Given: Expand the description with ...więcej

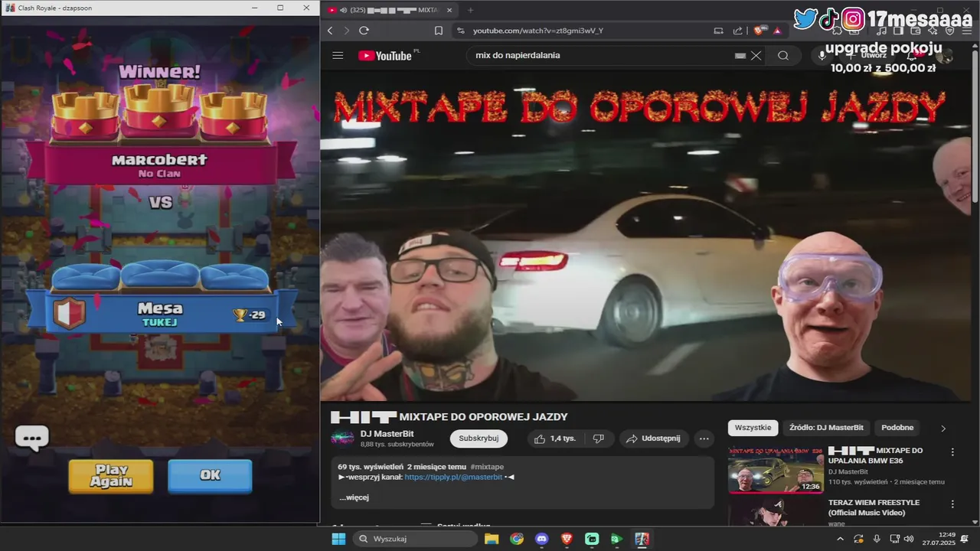Looking at the screenshot, I should tap(354, 497).
